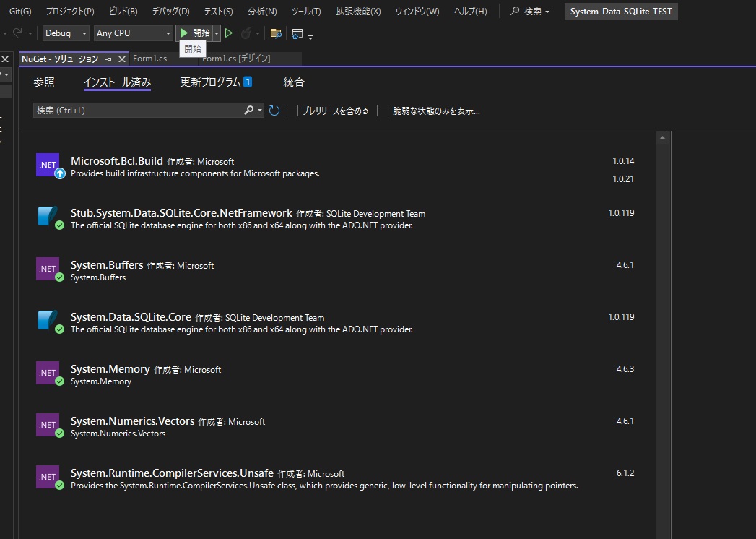Toggle the show only vulnerable checkbox
This screenshot has width=756, height=539.
tap(383, 111)
